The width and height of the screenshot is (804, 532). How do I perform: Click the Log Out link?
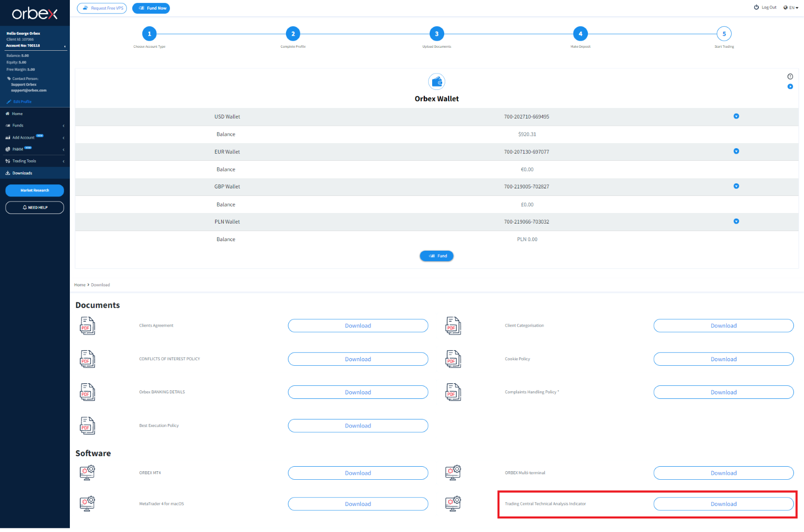click(769, 8)
